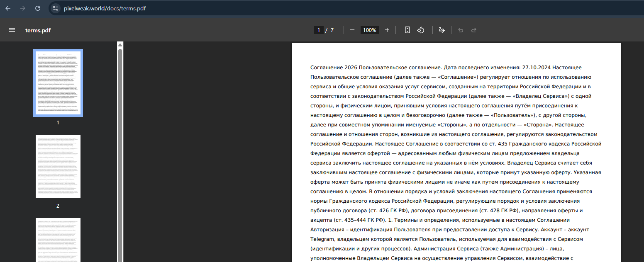Zoom out with the minus button
Image resolution: width=644 pixels, height=262 pixels.
(x=352, y=30)
